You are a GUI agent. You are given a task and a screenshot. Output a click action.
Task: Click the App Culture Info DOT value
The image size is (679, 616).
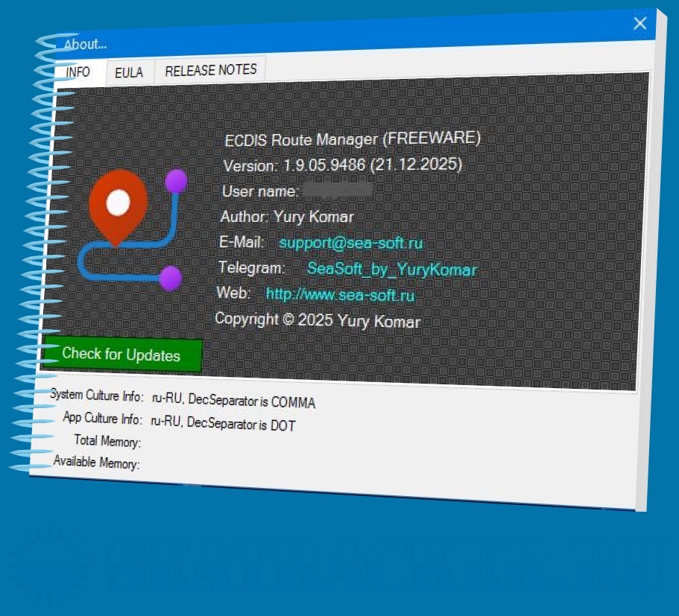point(223,424)
